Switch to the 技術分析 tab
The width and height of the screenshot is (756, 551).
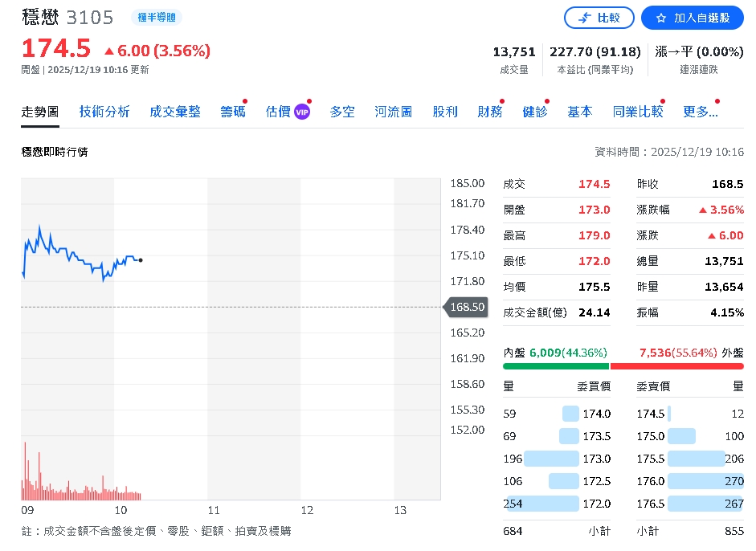point(104,112)
